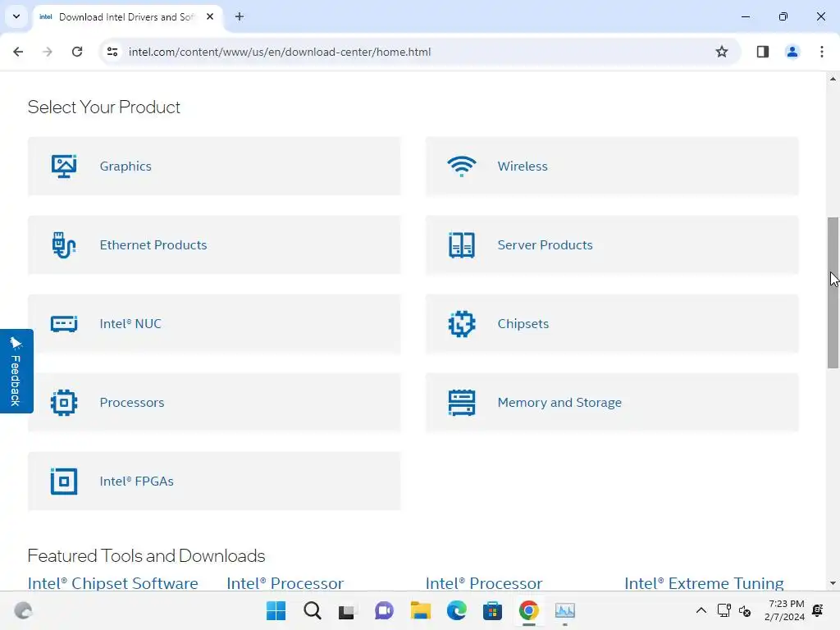Open the Intel NUC category
This screenshot has height=630, width=840.
(214, 323)
